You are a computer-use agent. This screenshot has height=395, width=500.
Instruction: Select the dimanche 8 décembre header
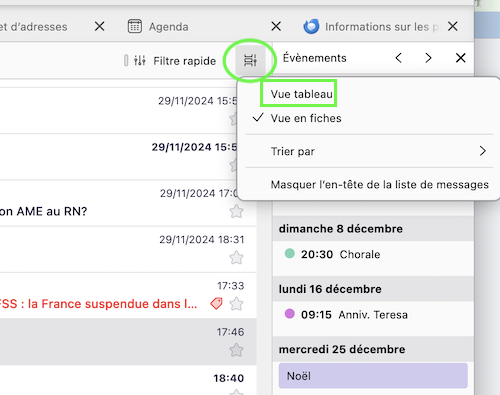(373, 229)
